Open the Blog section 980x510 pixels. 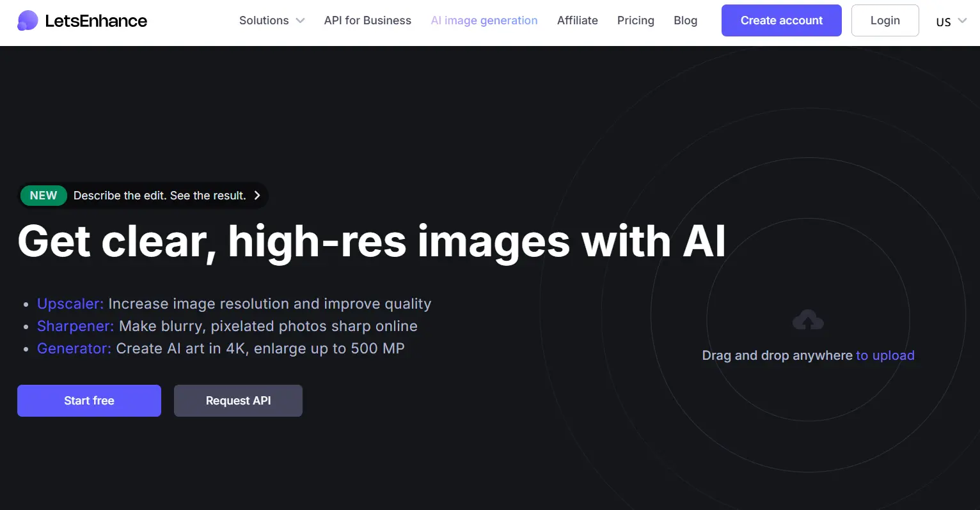coord(685,20)
